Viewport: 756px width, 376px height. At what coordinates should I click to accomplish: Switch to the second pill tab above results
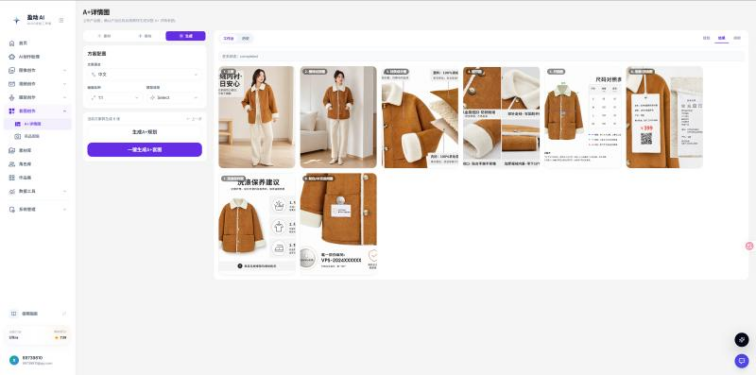[x=245, y=38]
